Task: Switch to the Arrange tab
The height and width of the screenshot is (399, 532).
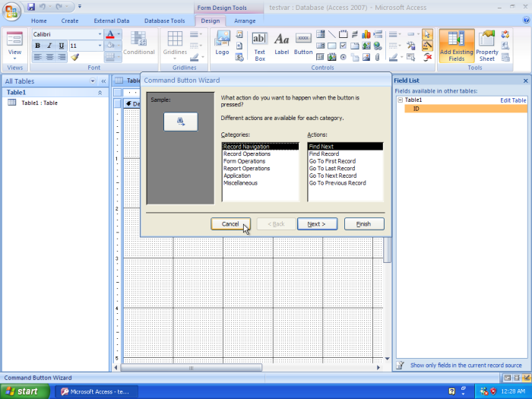Action: 245,21
